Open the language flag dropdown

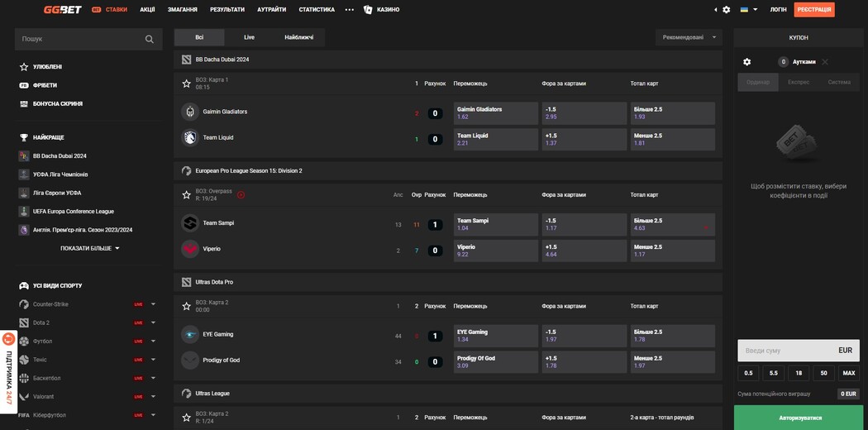[x=748, y=10]
